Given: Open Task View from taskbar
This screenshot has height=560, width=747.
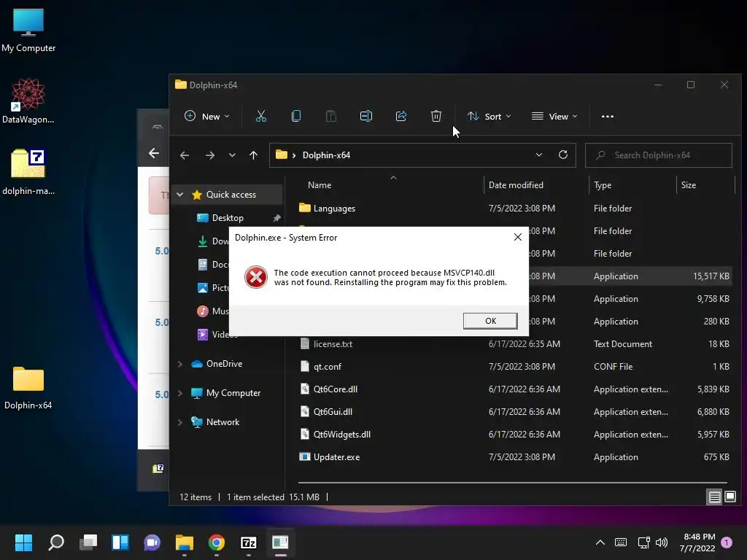Looking at the screenshot, I should pos(88,542).
